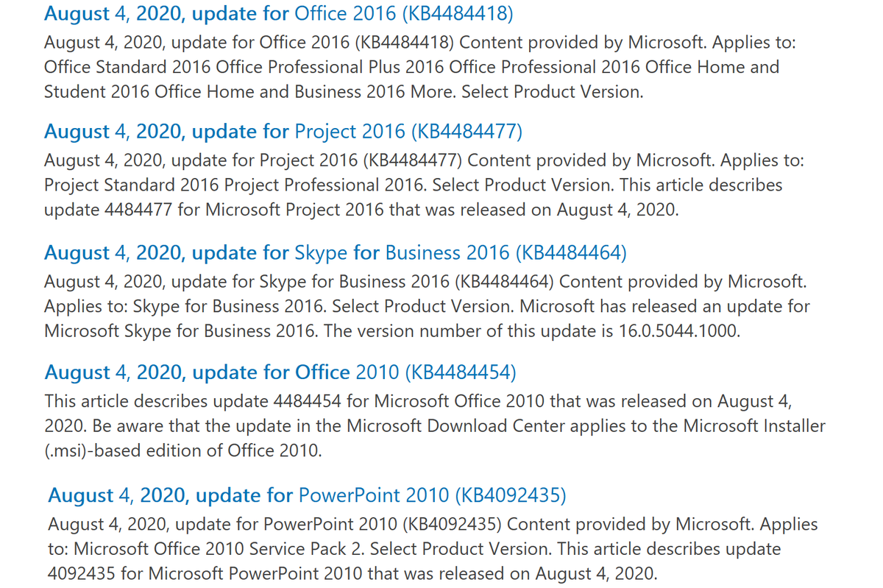Click the Office 2010 update description paragraph
This screenshot has width=883, height=588.
(435, 426)
